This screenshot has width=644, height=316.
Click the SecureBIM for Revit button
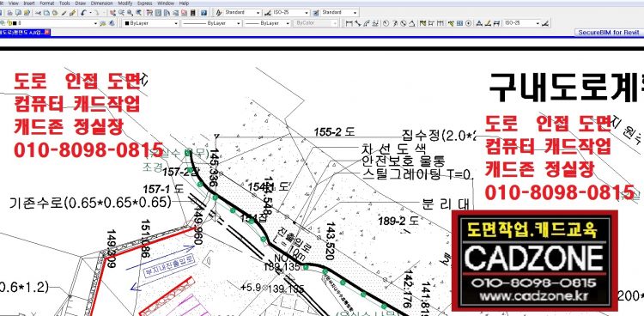(609, 32)
